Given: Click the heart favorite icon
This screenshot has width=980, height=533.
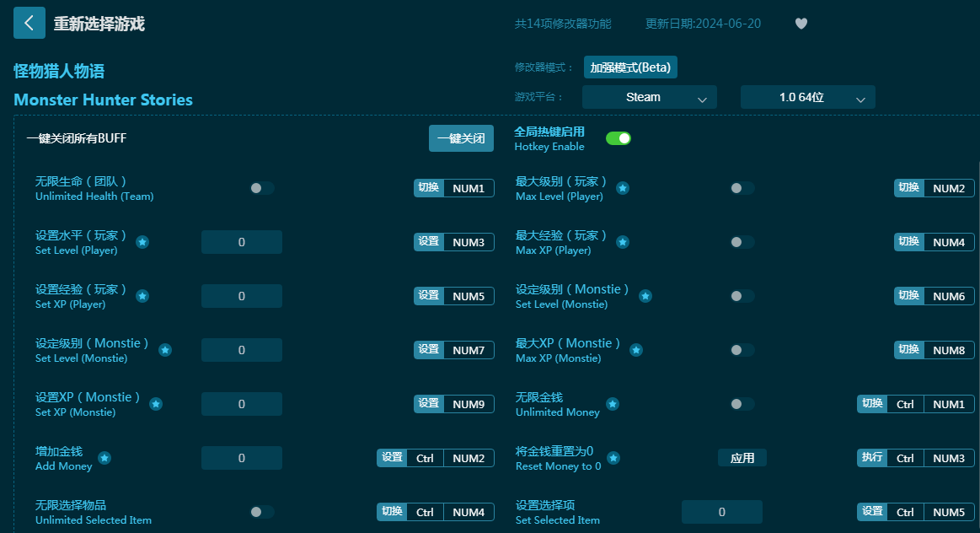Looking at the screenshot, I should (801, 24).
